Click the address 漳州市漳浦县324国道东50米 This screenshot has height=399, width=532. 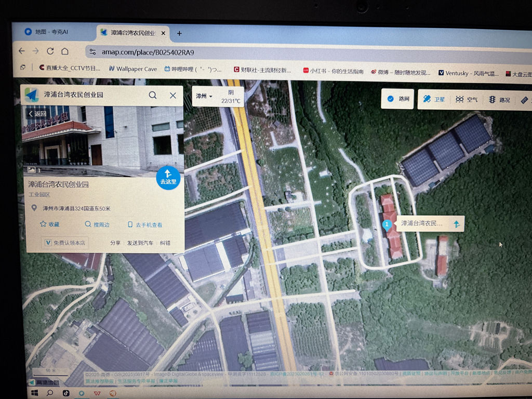pos(76,208)
